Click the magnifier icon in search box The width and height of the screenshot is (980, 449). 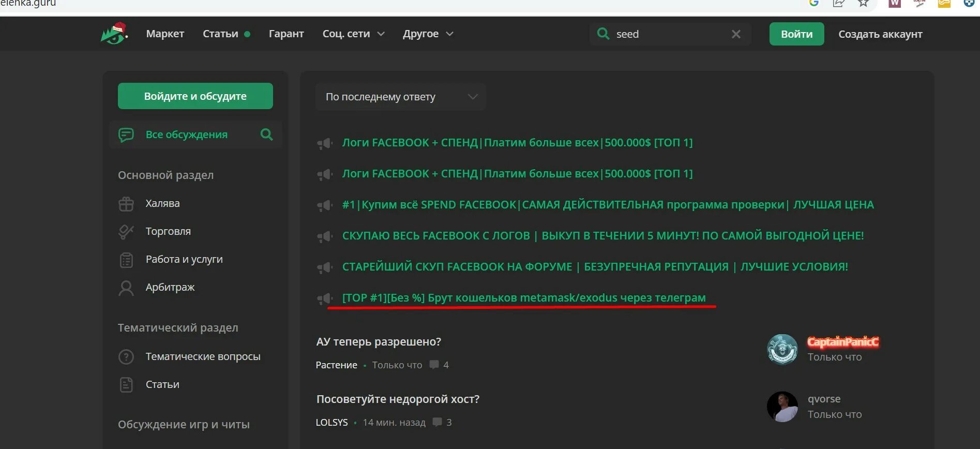point(603,34)
